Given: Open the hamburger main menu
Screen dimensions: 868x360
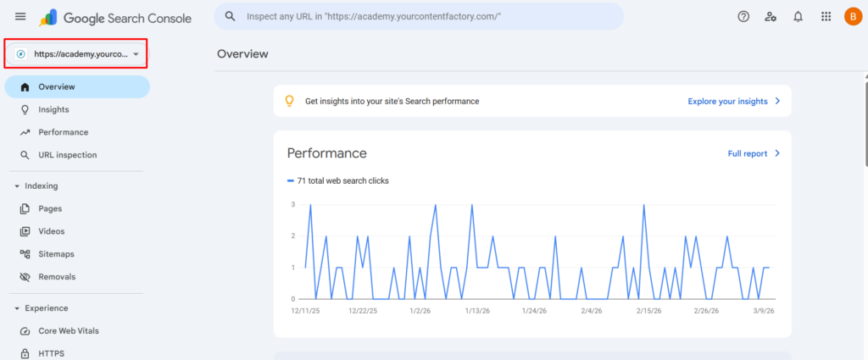Looking at the screenshot, I should click(20, 17).
